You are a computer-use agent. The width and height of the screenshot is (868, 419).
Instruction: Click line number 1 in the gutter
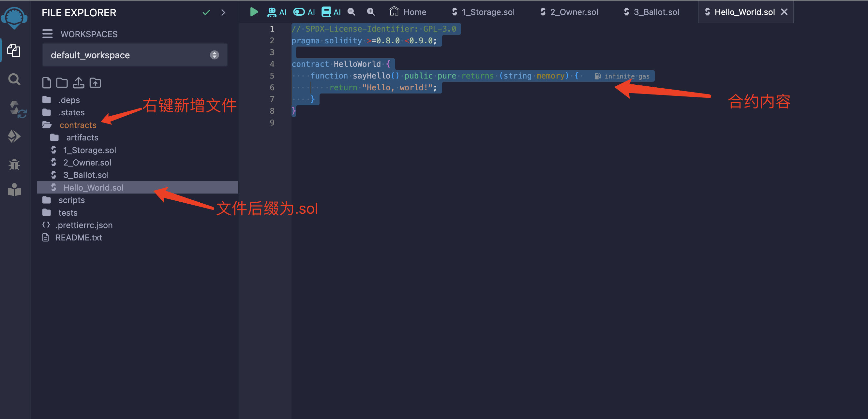tap(272, 29)
